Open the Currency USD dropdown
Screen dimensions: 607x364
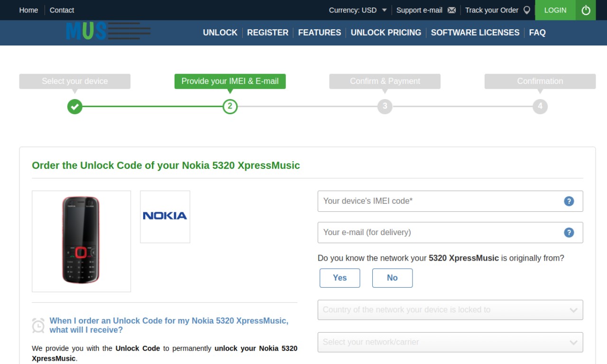(358, 10)
